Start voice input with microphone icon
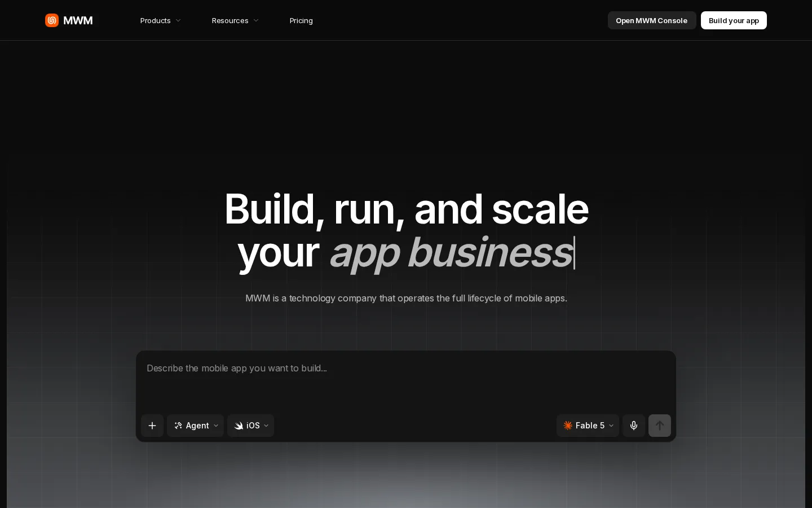This screenshot has height=508, width=812. pyautogui.click(x=634, y=426)
